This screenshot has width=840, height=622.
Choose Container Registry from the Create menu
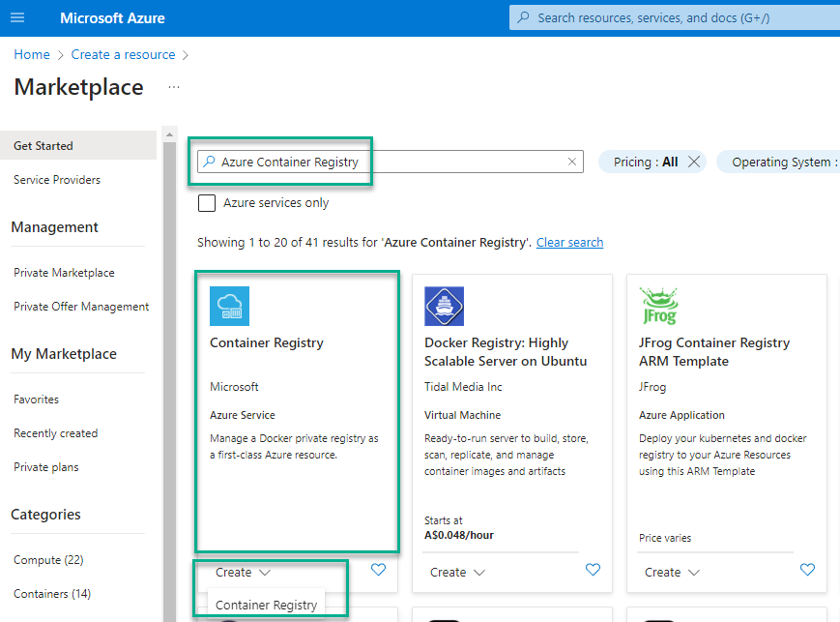(268, 604)
